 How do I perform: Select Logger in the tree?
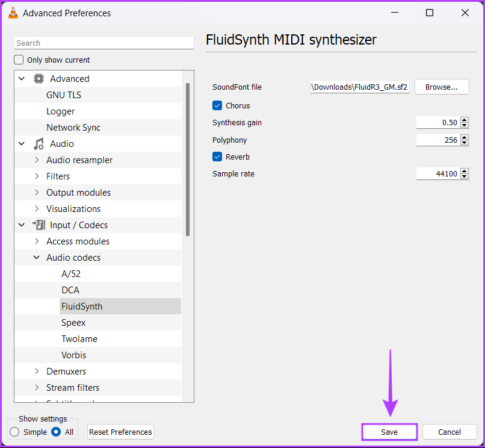click(x=61, y=111)
